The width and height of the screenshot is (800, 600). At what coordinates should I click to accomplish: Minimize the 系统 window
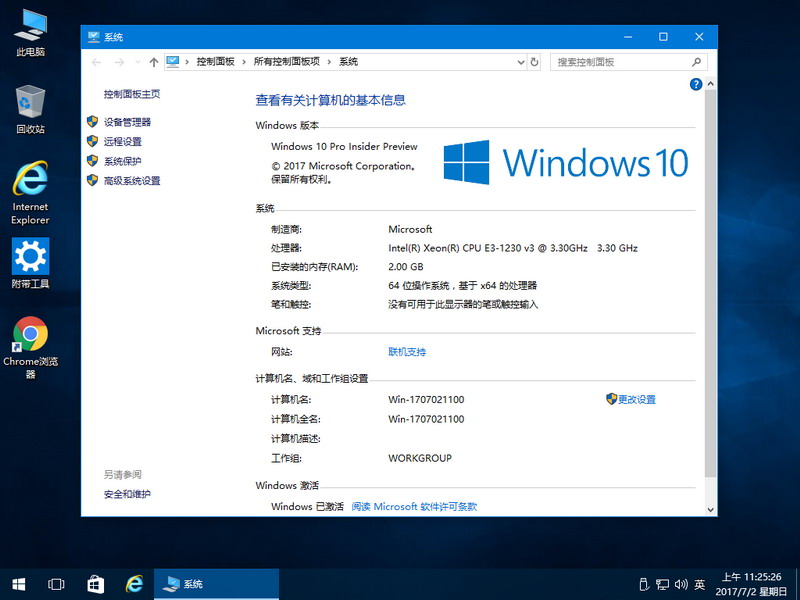[x=628, y=37]
